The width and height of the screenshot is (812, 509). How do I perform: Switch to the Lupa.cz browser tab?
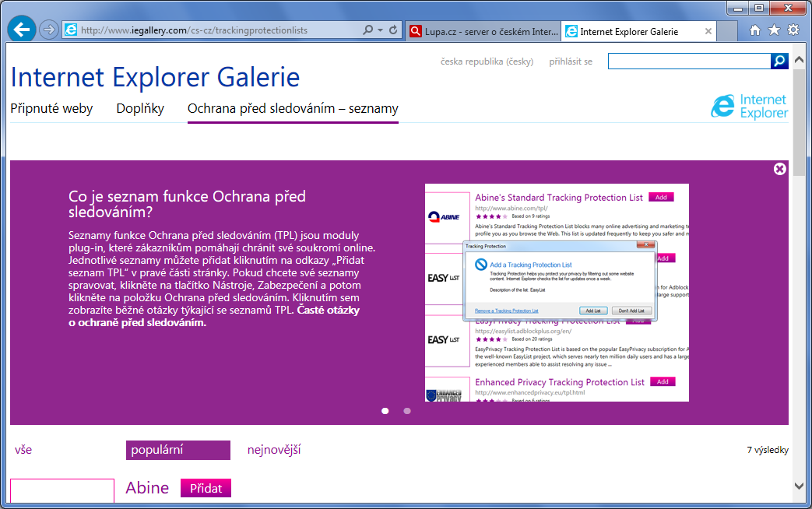pyautogui.click(x=483, y=32)
